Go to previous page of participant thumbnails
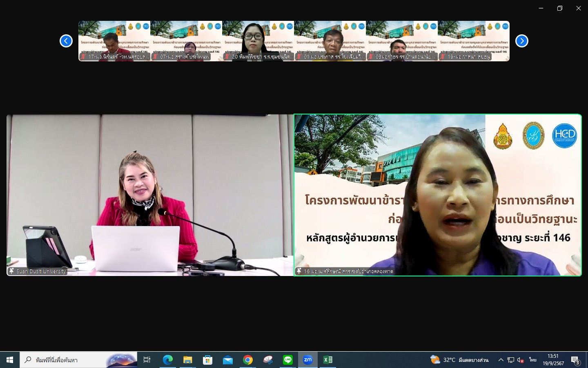Viewport: 588px width, 368px height. pos(66,41)
